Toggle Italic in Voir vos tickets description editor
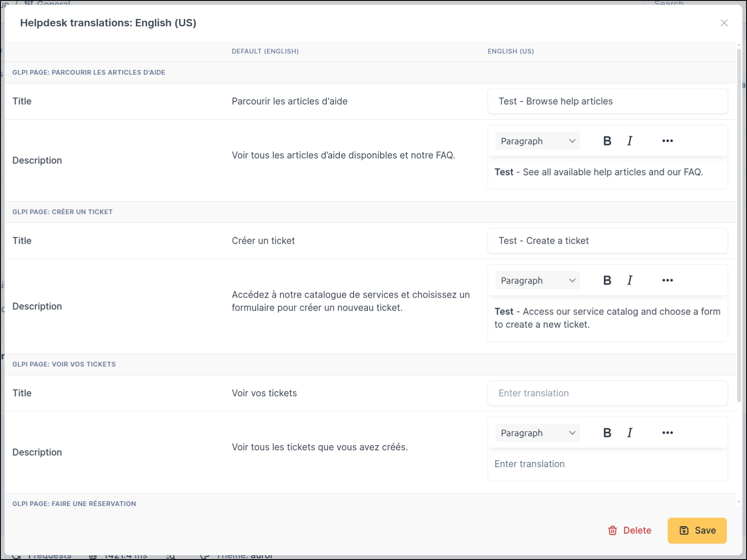 click(x=630, y=433)
